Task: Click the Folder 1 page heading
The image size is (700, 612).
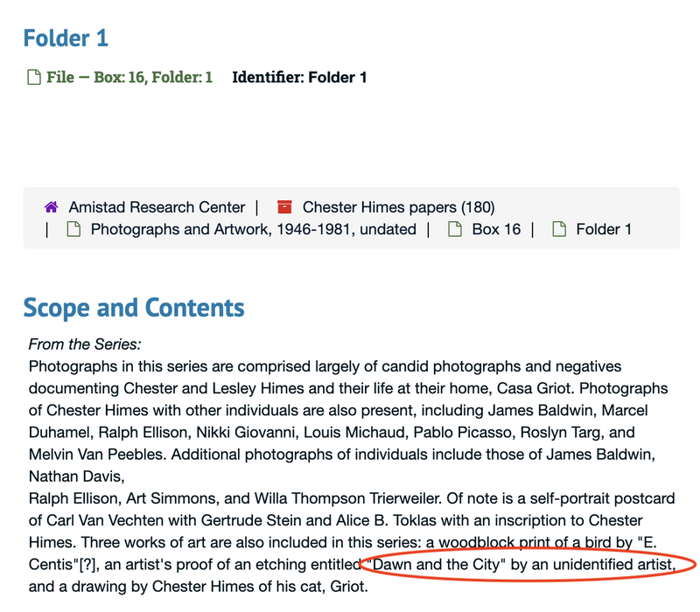Action: 66,38
